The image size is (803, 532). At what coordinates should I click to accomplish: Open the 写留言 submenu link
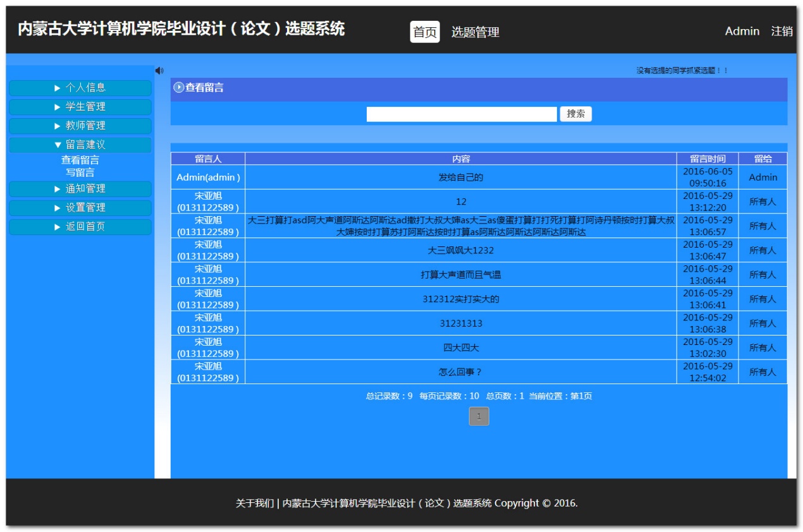click(x=80, y=172)
